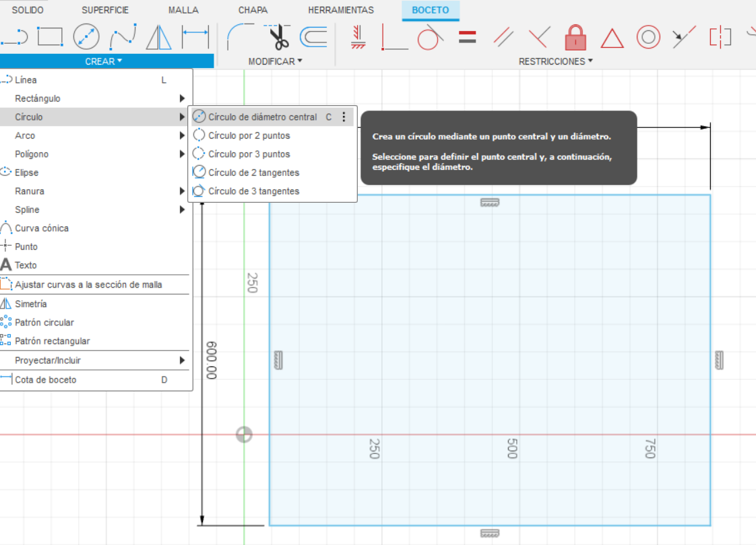Choose Círculo por 2 puntos
This screenshot has height=545, width=756.
pos(272,135)
